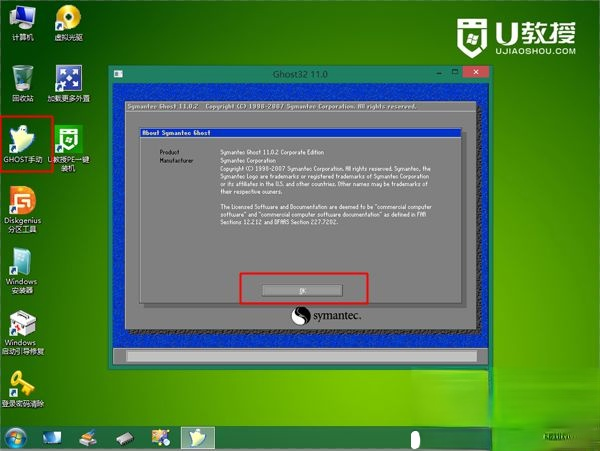Click the About Symantec Ghost title bar
The height and width of the screenshot is (451, 600).
tap(301, 133)
